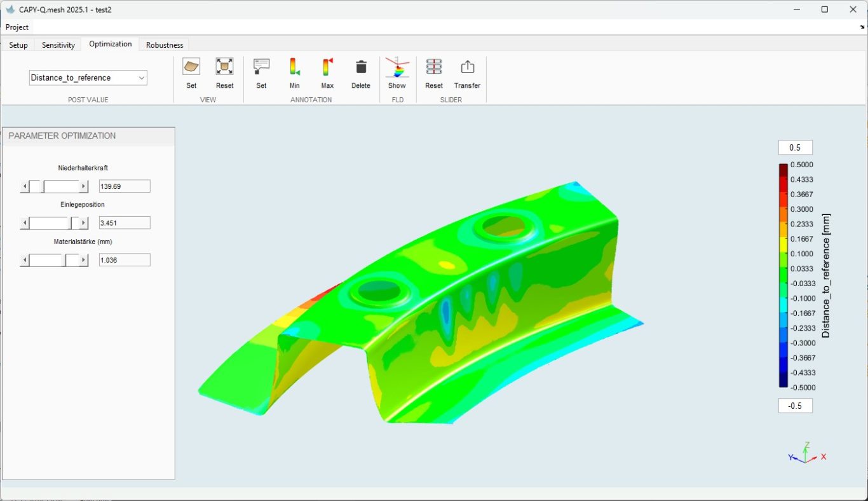Image resolution: width=868 pixels, height=501 pixels.
Task: Click the lower legend limit field -0.5
Action: 795,406
